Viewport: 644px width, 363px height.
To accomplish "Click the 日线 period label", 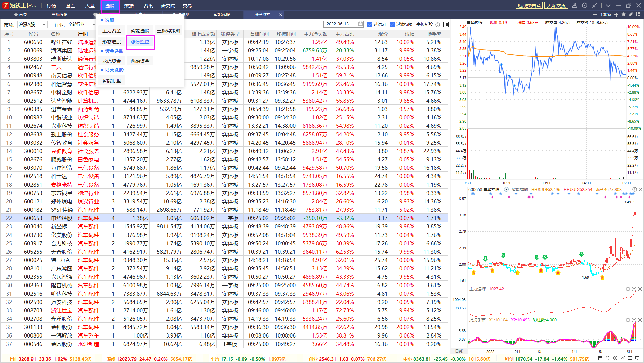I will coord(459,351).
